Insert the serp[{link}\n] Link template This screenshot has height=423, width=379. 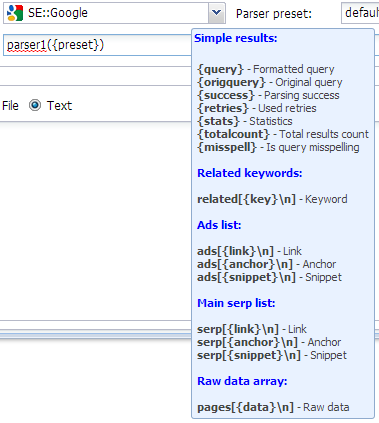pyautogui.click(x=252, y=329)
